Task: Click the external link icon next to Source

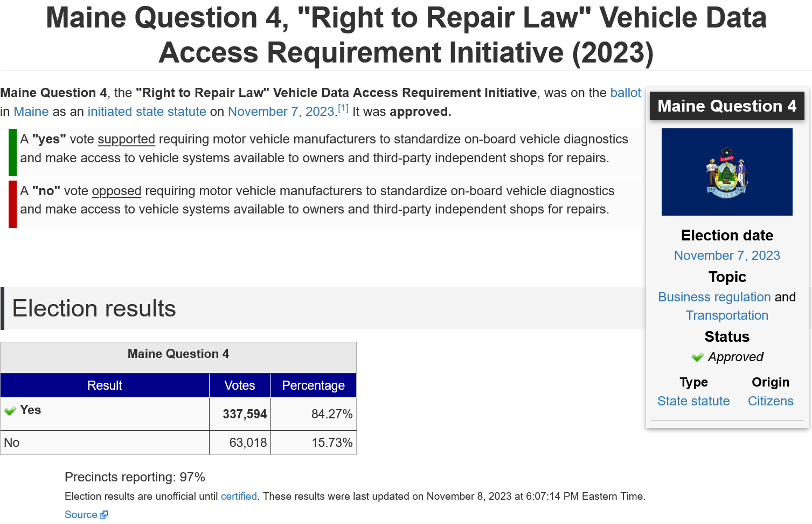Action: (x=104, y=514)
